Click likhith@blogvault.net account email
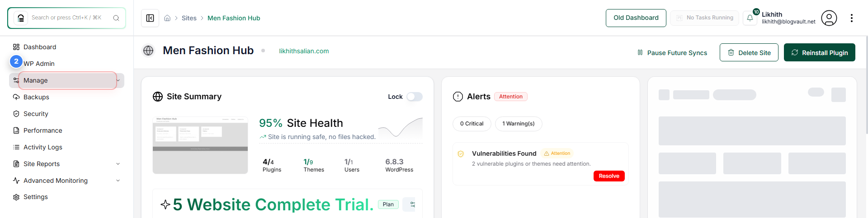Screen dimensions: 868x218 [788, 22]
